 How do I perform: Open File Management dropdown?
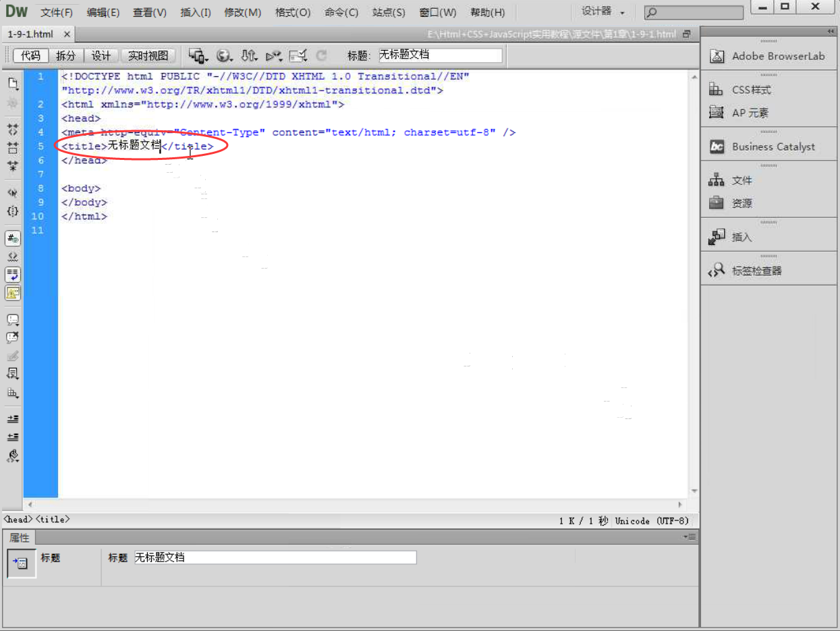[x=250, y=56]
